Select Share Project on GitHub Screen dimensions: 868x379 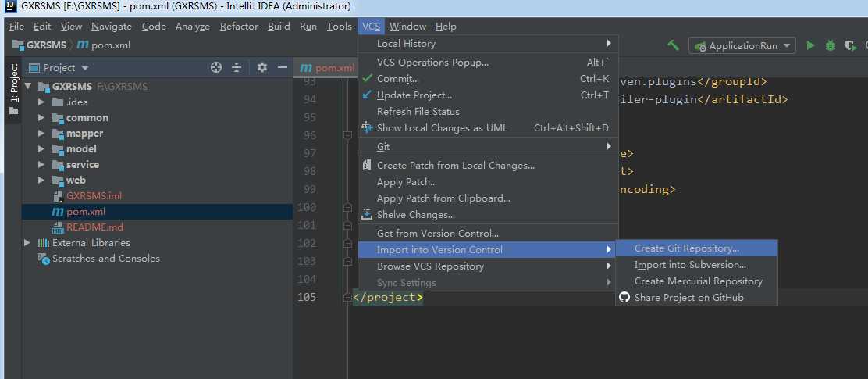tap(697, 298)
